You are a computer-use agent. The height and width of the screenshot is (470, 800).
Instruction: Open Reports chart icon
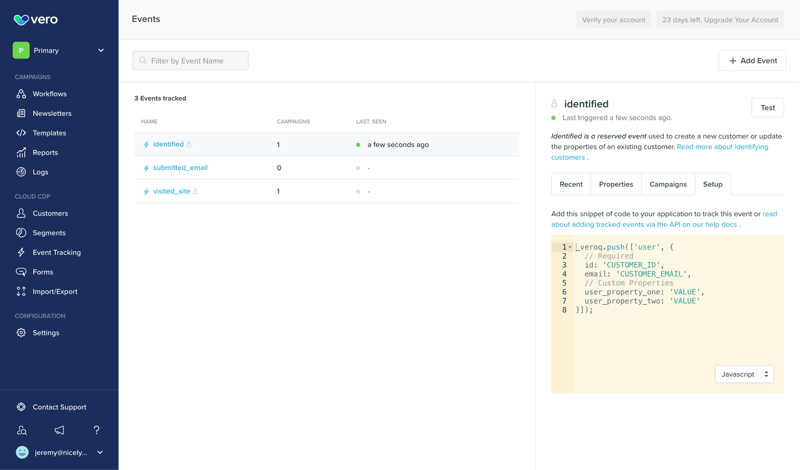click(x=21, y=153)
